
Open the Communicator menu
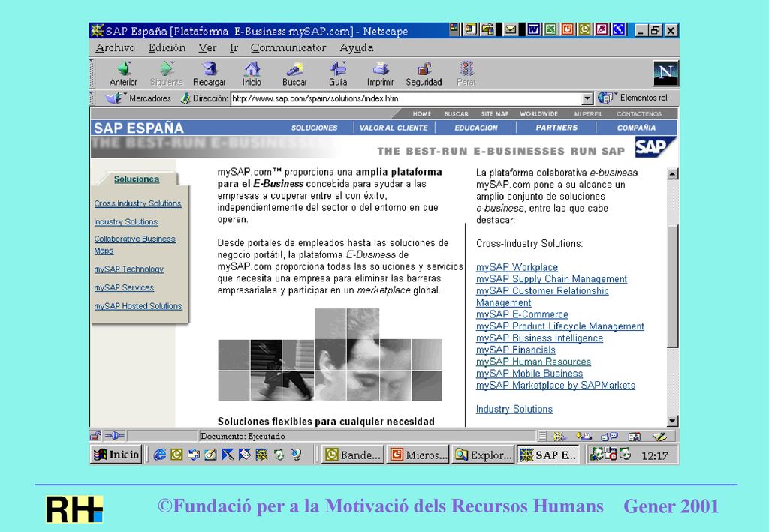click(x=288, y=47)
